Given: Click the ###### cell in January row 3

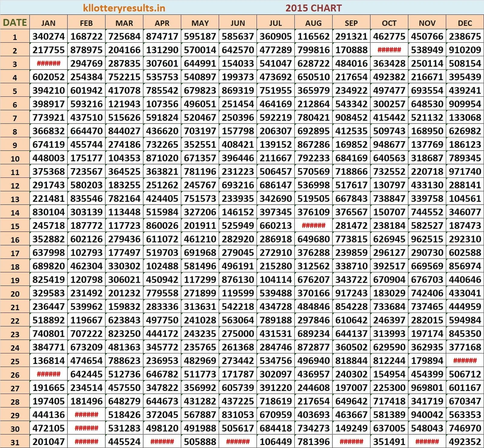Looking at the screenshot, I should 48,63.
